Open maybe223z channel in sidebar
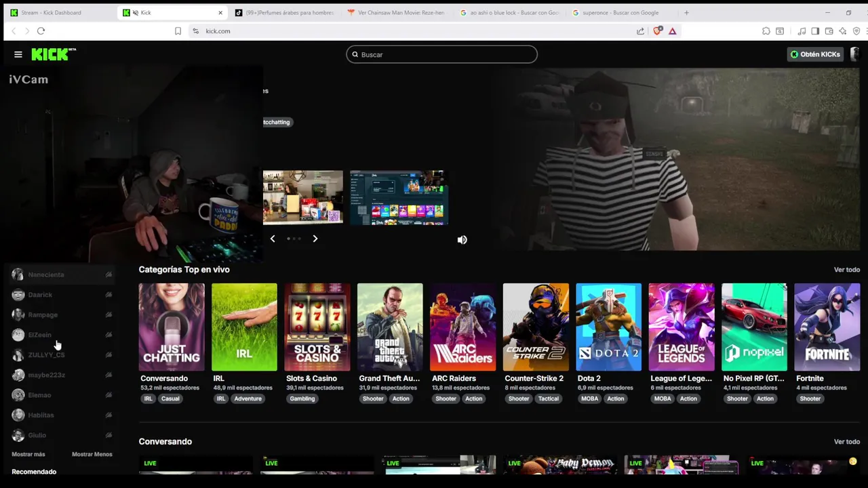Screen dimensions: 868x488 pos(62,375)
